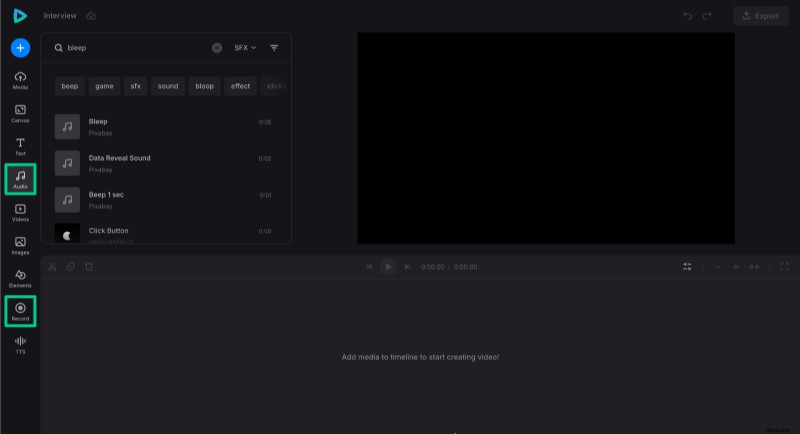This screenshot has height=434, width=800.
Task: Click the trash delete icon
Action: coord(89,267)
